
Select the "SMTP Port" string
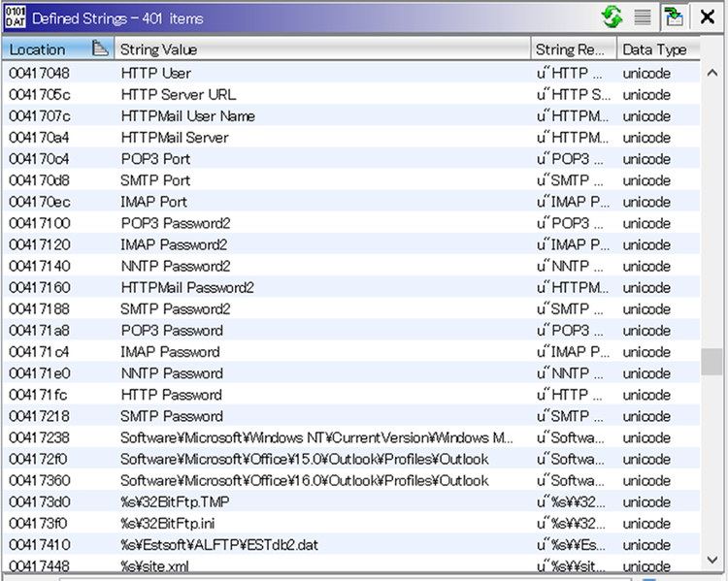155,180
